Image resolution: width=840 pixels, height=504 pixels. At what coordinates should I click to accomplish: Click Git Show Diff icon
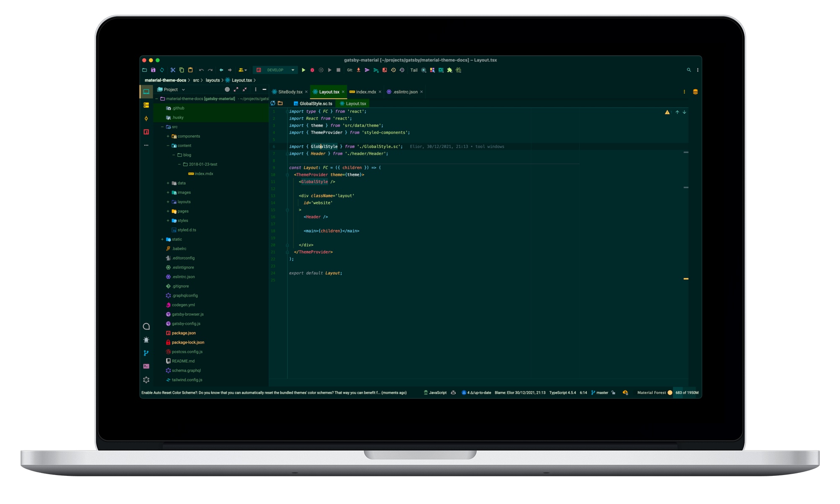pos(384,70)
